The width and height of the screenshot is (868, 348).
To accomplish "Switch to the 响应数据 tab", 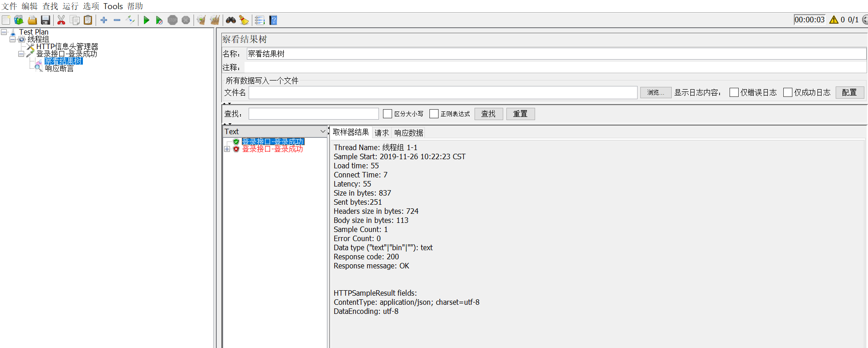I will pos(408,132).
